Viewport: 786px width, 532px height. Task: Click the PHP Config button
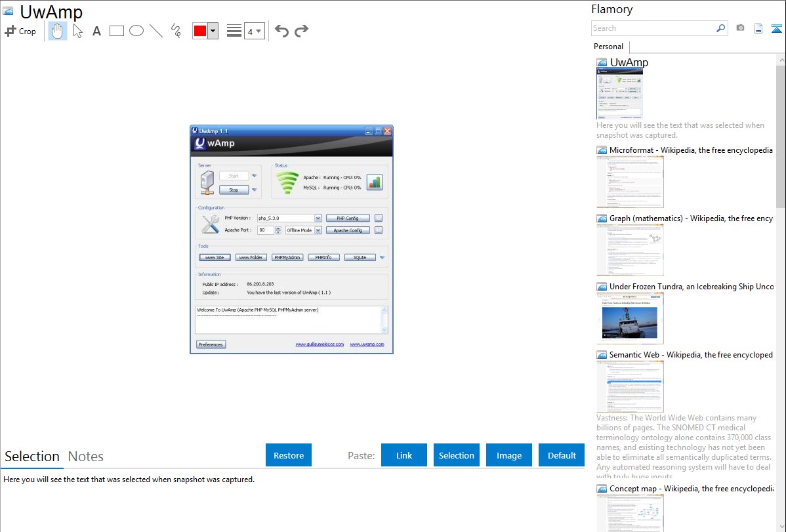point(348,218)
